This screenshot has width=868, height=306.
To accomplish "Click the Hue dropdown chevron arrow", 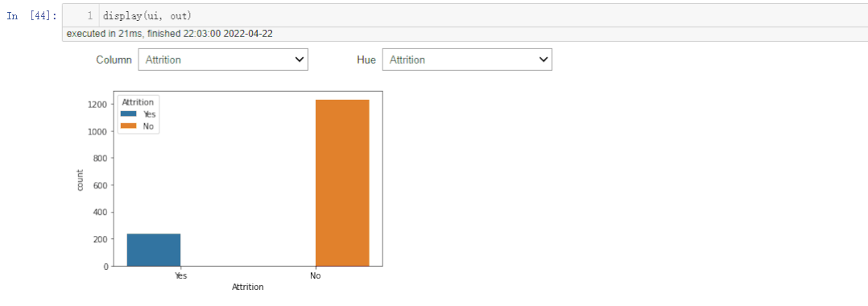I will (x=544, y=60).
